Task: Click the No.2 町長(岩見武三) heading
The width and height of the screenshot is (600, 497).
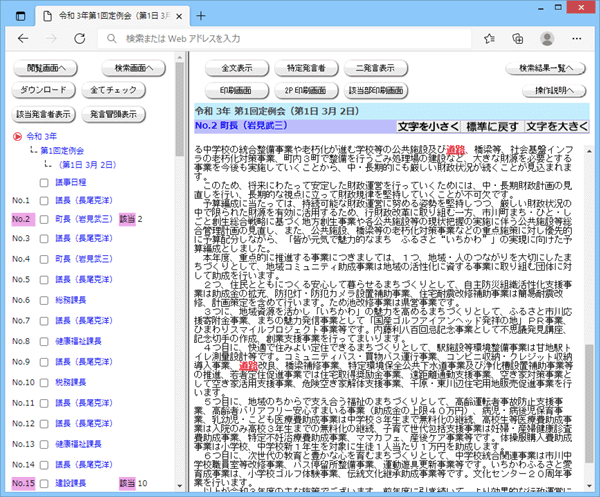Action: click(241, 125)
